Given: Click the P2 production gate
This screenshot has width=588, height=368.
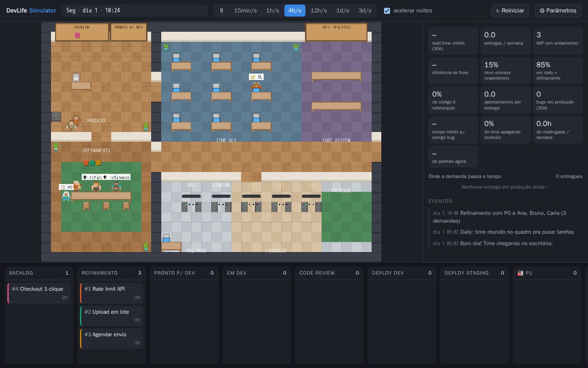Looking at the screenshot, I should [281, 202].
